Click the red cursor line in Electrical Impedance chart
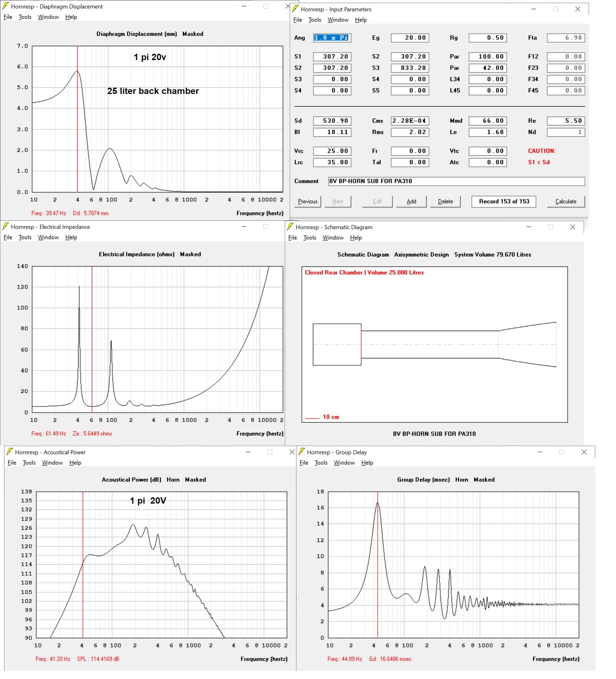Viewport: 616px width, 679px height. click(92, 339)
